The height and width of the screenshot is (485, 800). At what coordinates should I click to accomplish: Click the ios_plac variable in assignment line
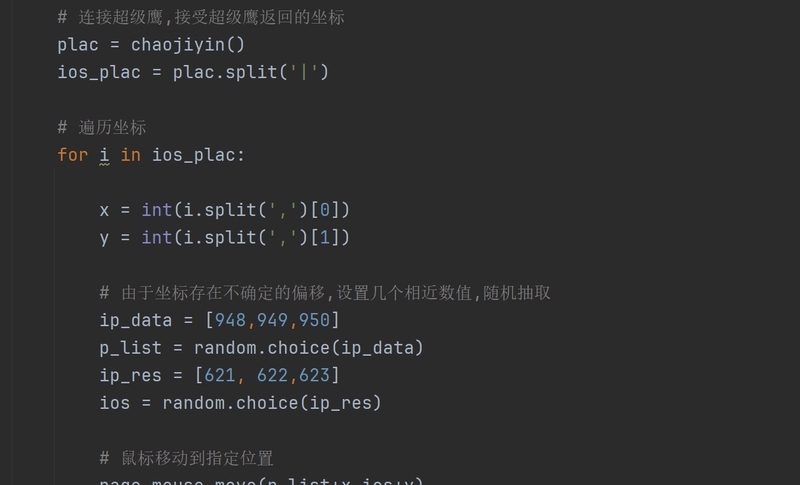pyautogui.click(x=99, y=72)
